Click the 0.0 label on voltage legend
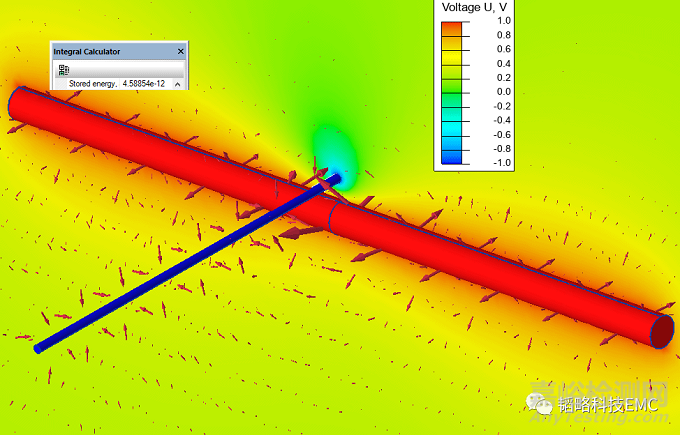680x435 pixels. (503, 91)
